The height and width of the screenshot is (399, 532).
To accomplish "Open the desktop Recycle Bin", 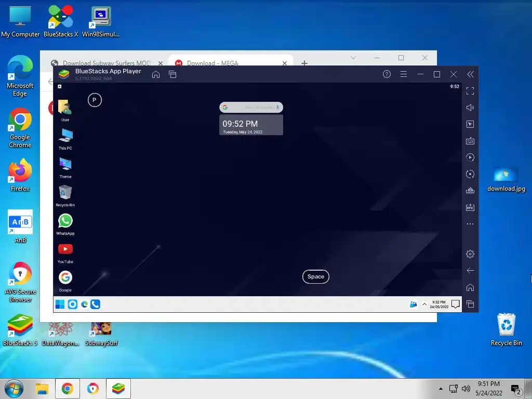I will click(x=506, y=329).
